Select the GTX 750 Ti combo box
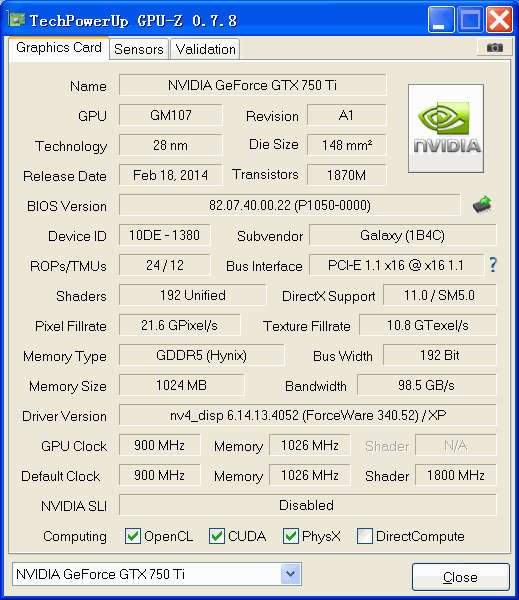This screenshot has width=519, height=600. pos(157,574)
